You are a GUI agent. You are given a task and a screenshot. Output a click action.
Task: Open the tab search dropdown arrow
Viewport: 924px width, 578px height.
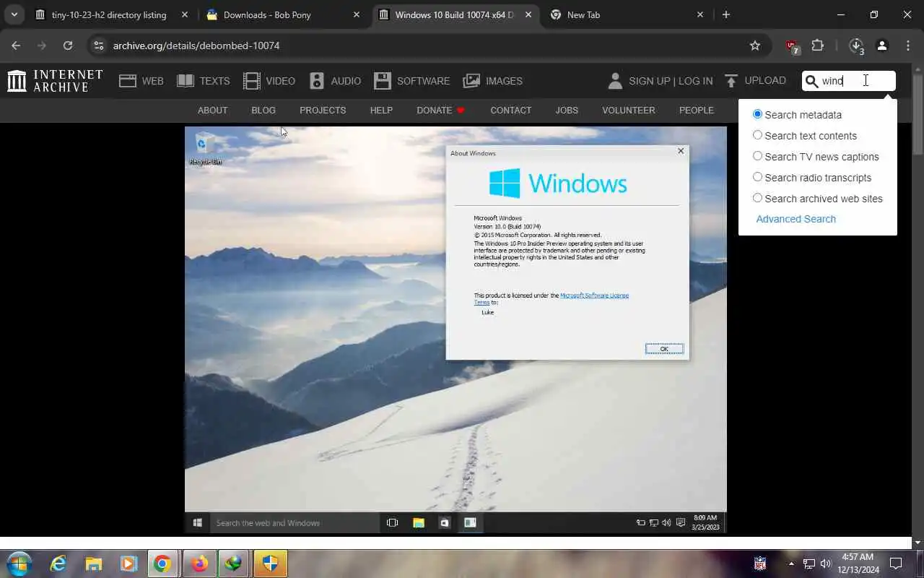pos(14,14)
